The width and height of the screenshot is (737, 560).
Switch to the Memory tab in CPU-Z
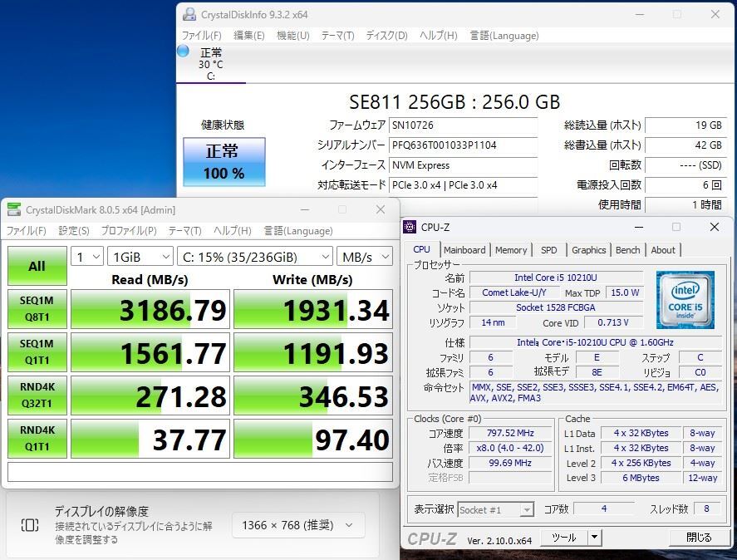pos(511,250)
